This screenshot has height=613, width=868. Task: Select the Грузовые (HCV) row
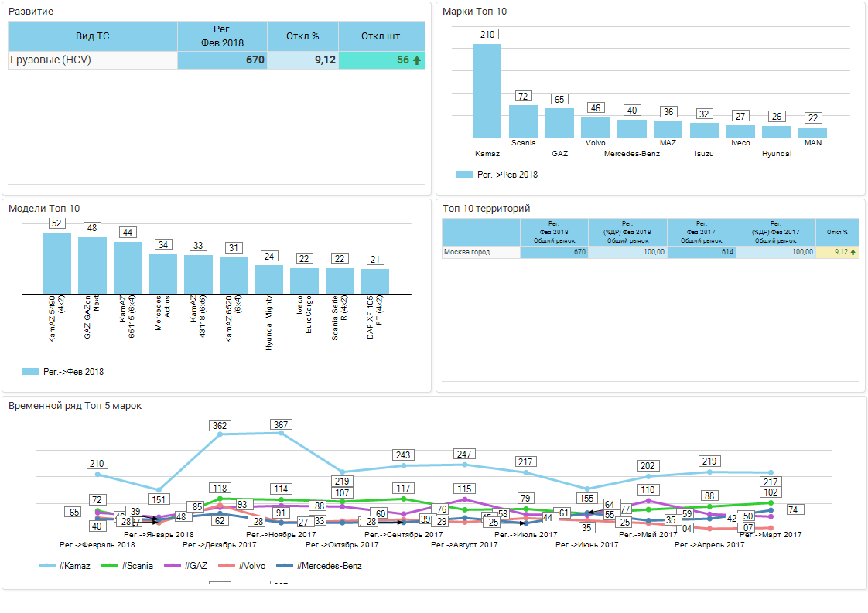(217, 60)
